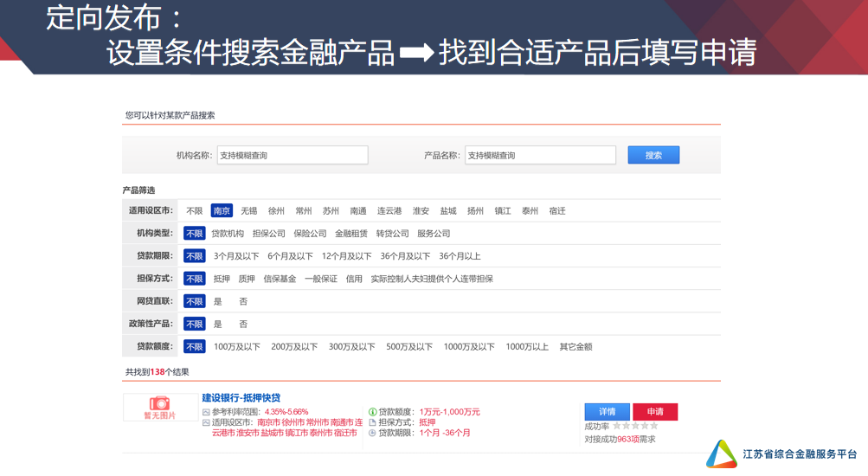
Task: Filter loan term by 12个月及以下
Action: click(x=346, y=256)
